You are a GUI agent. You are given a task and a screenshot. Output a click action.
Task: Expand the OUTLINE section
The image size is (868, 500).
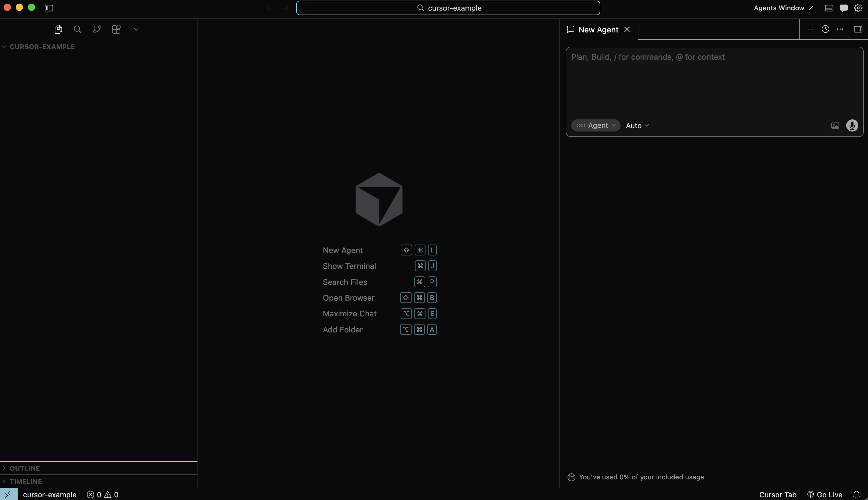98,468
